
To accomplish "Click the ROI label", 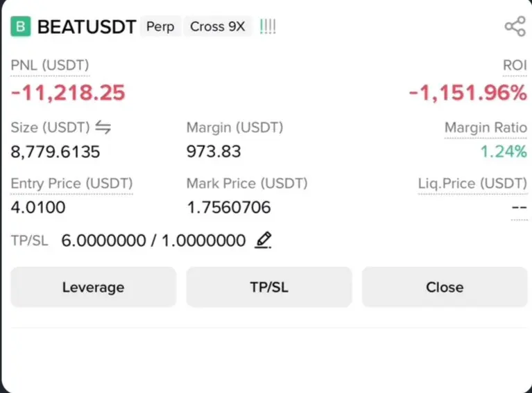I will 515,66.
